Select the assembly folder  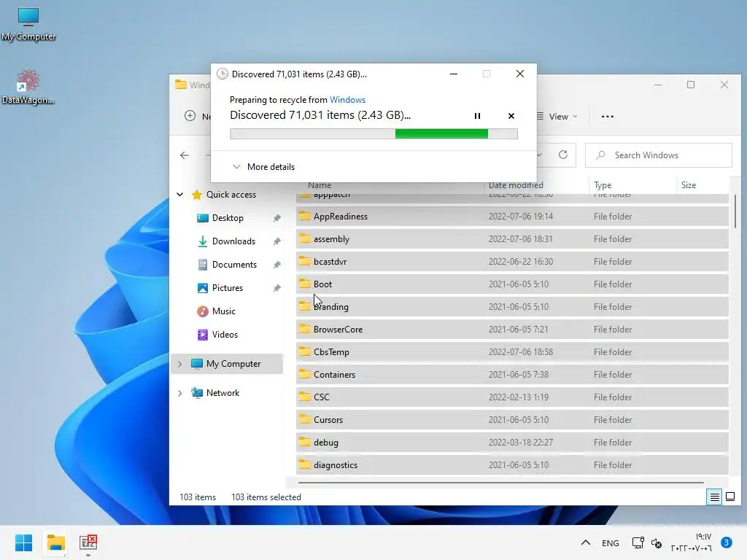[512, 239]
